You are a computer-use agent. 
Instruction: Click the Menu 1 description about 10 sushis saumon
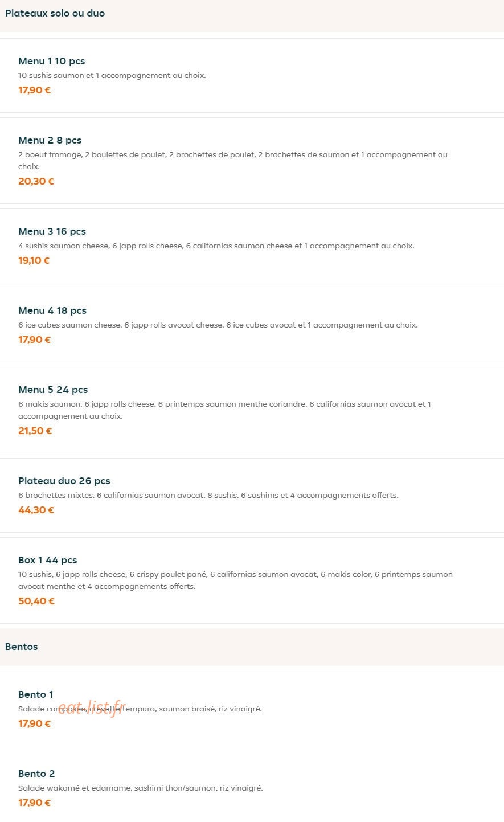tap(112, 76)
